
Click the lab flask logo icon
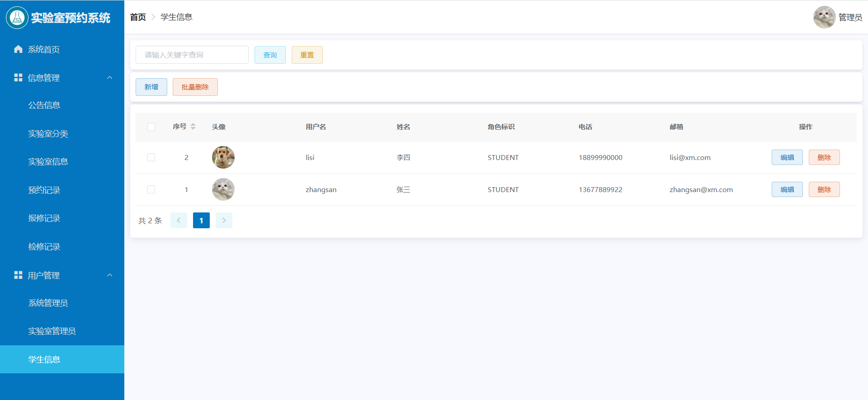click(17, 18)
